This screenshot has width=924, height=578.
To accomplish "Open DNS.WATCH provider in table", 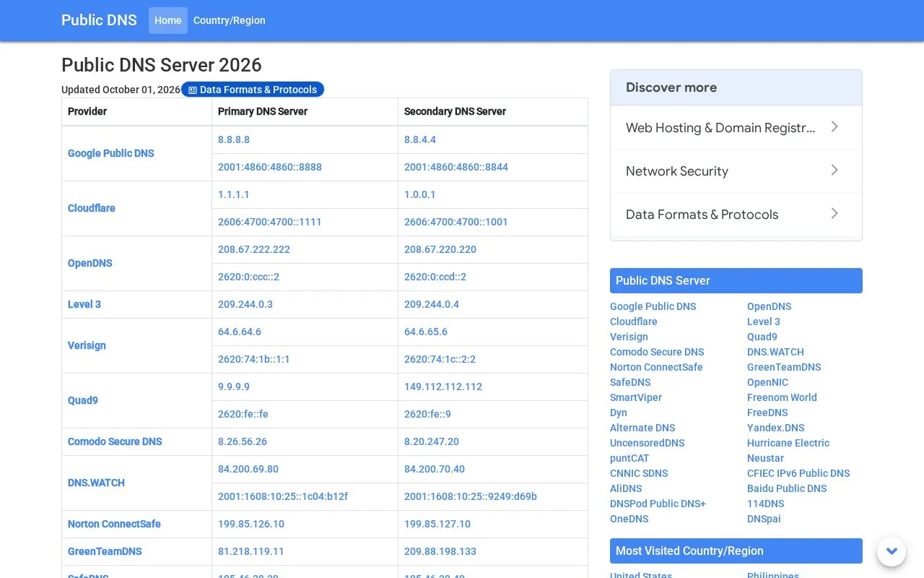I will point(96,483).
